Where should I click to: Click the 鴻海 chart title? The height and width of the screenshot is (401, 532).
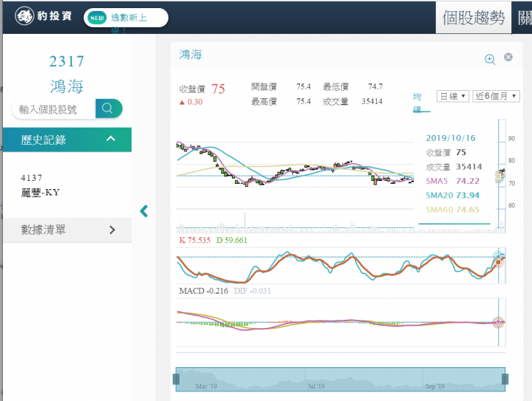(x=191, y=55)
